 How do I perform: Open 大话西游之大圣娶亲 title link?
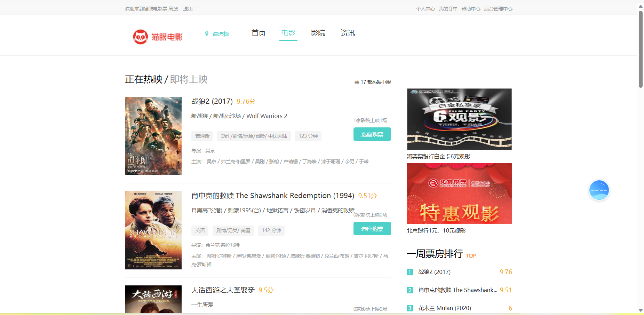[223, 290]
